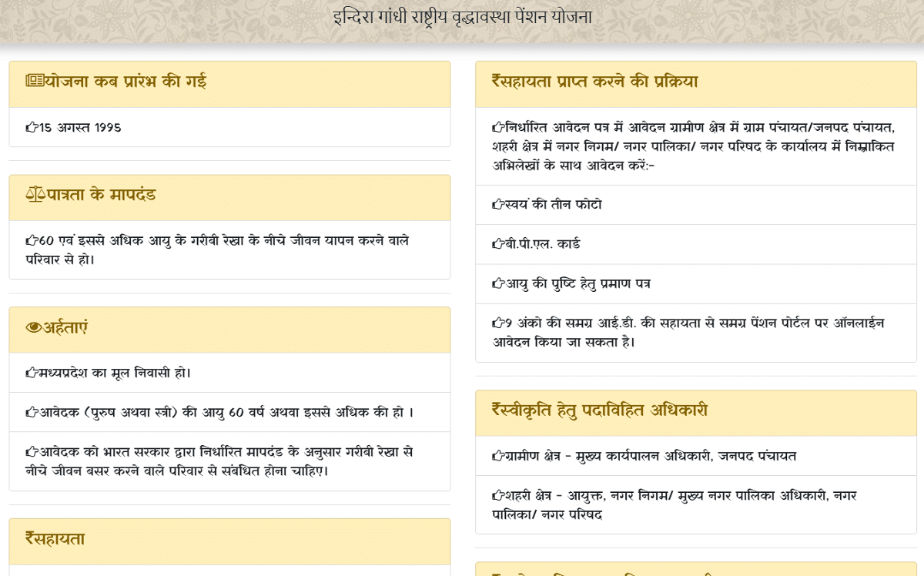The width and height of the screenshot is (924, 576).
Task: Click the heading अर्हताएं
Action: coord(65,328)
